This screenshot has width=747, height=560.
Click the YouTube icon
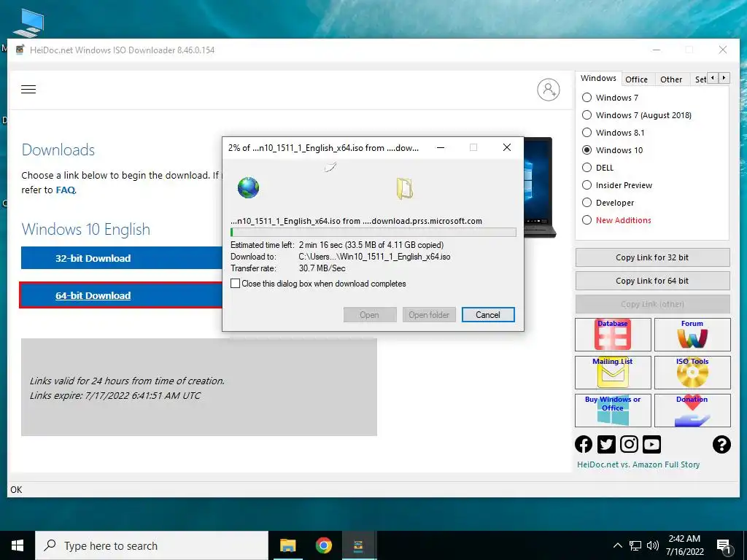[651, 444]
